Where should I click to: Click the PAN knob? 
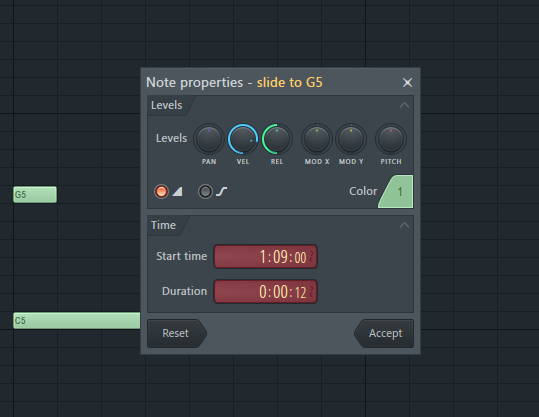point(209,139)
